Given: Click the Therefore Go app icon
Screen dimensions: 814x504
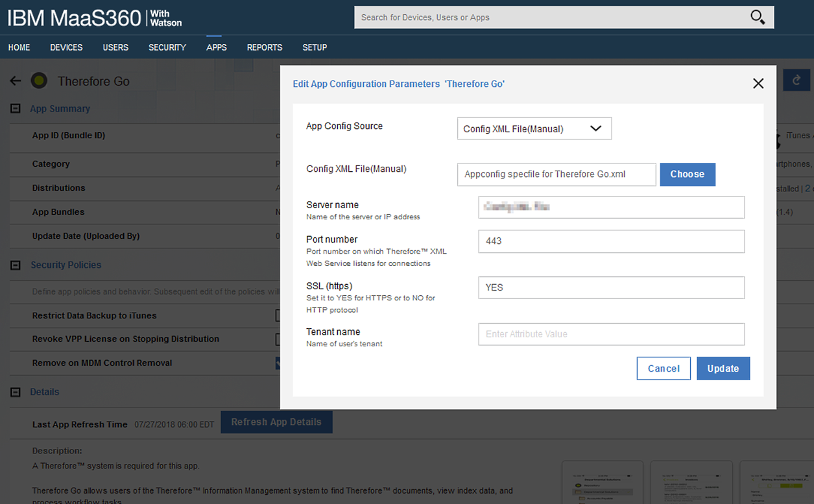Looking at the screenshot, I should (x=39, y=81).
